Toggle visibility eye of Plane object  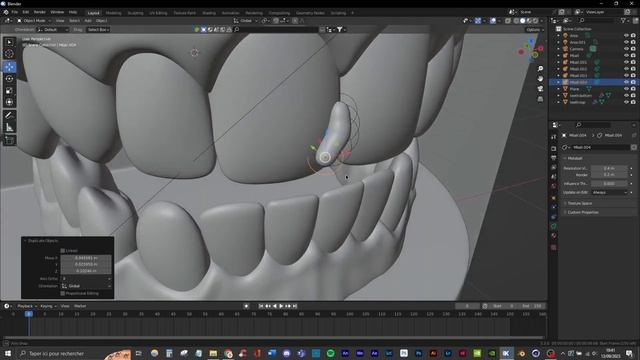[626, 89]
